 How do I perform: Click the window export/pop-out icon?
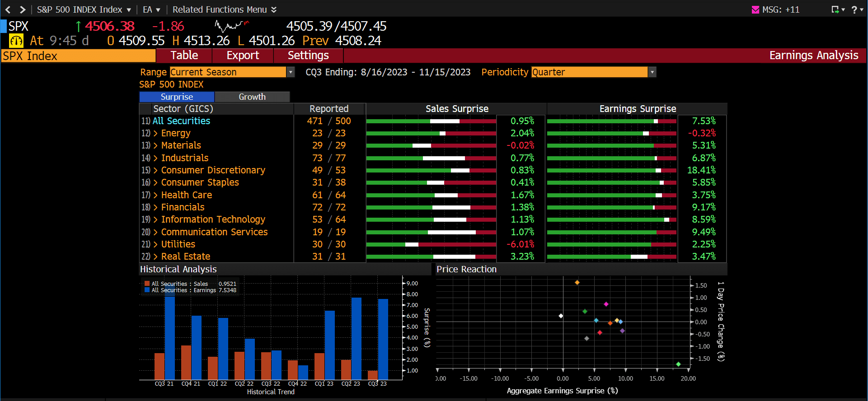pyautogui.click(x=835, y=9)
